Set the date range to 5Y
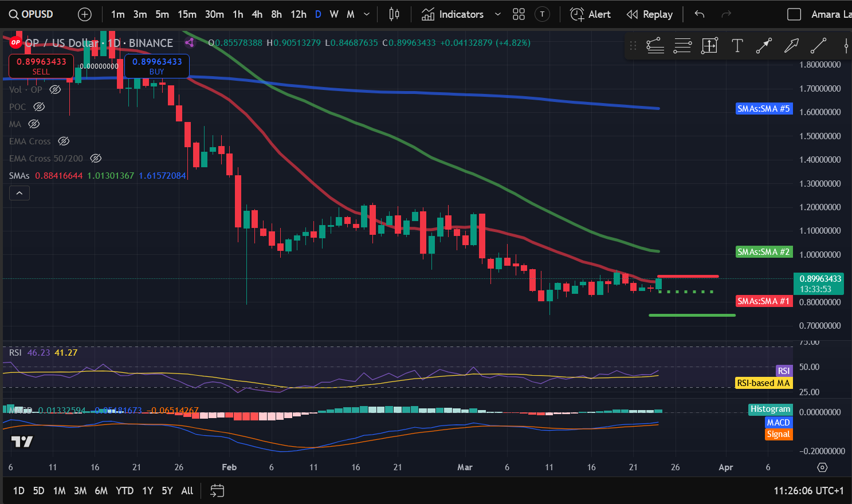The width and height of the screenshot is (852, 504). tap(167, 491)
